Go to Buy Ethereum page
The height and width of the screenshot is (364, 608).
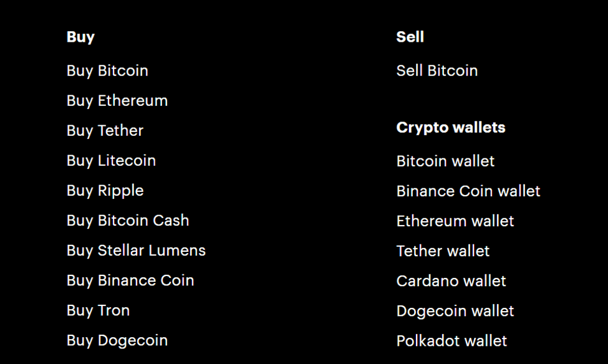117,101
